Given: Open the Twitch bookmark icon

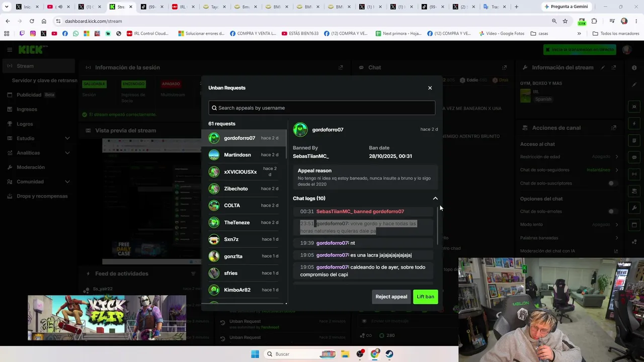Looking at the screenshot, I should [x=22, y=34].
